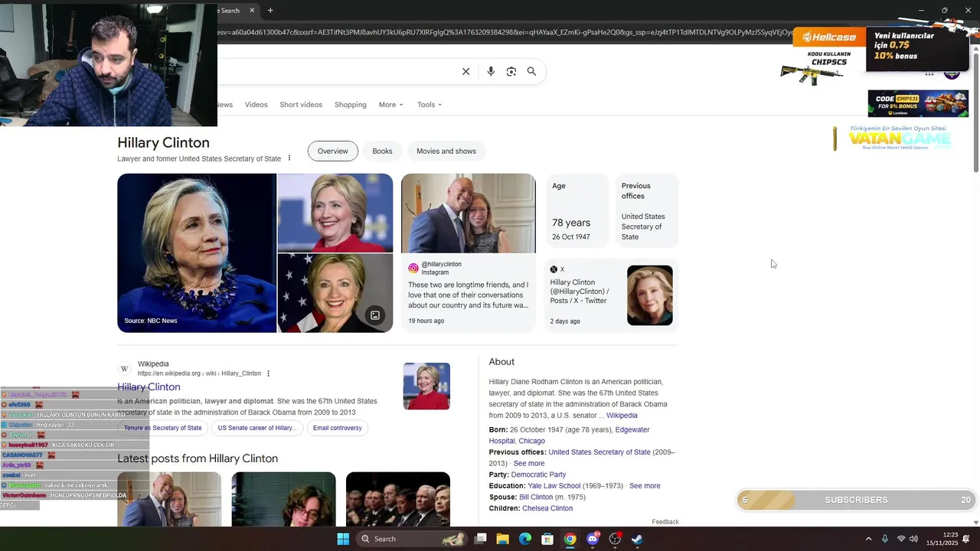The width and height of the screenshot is (980, 551).
Task: Open taskbar clock showing 12:23
Action: [942, 539]
